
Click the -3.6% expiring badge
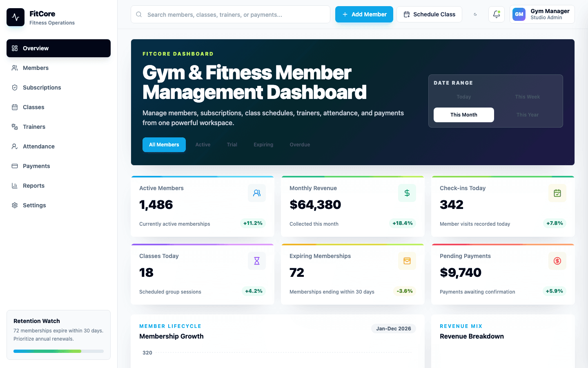click(x=405, y=291)
